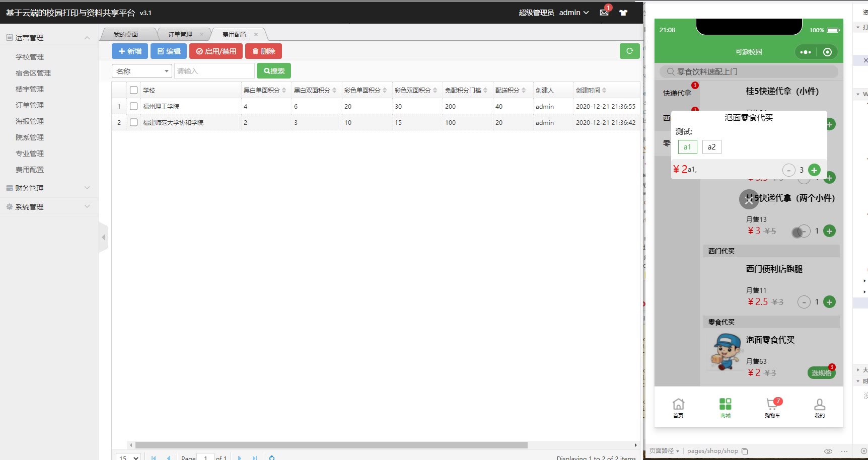Click the mini program circle close capsule button
This screenshot has width=868, height=460.
(827, 52)
